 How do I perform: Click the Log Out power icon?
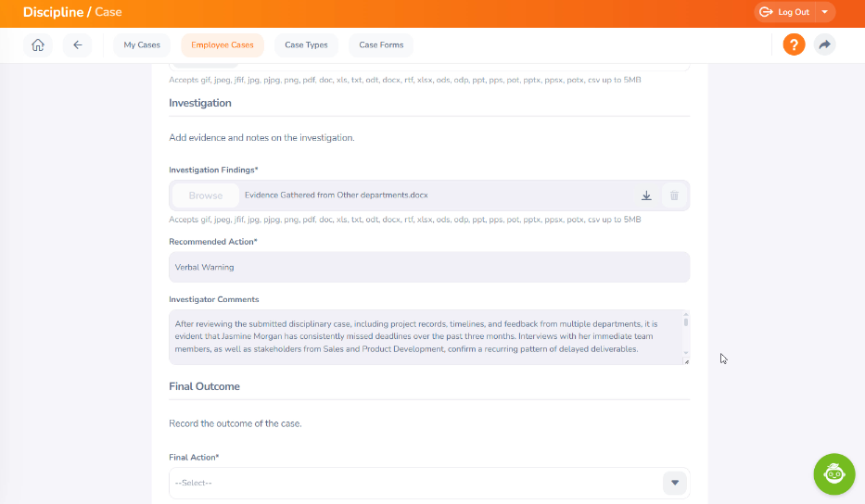766,12
